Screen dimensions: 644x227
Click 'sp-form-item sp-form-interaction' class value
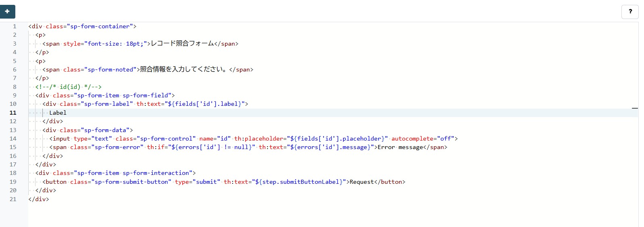coord(133,173)
